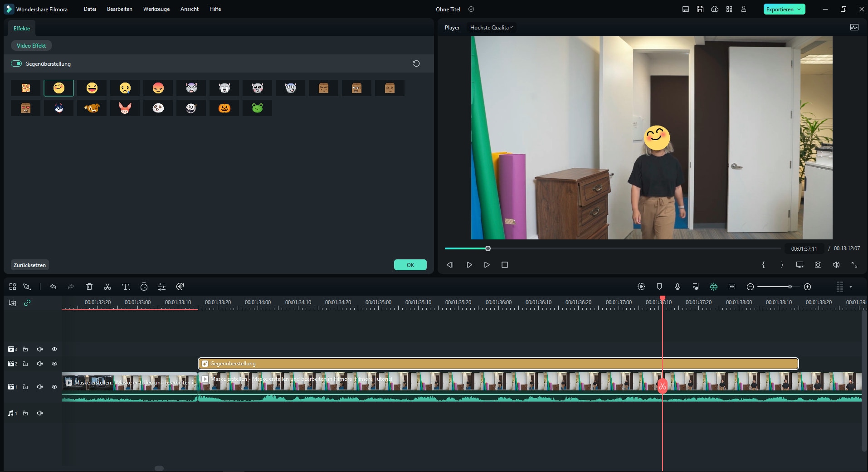The height and width of the screenshot is (472, 868).
Task: Open the display settings monitor icon in player
Action: [x=800, y=265]
